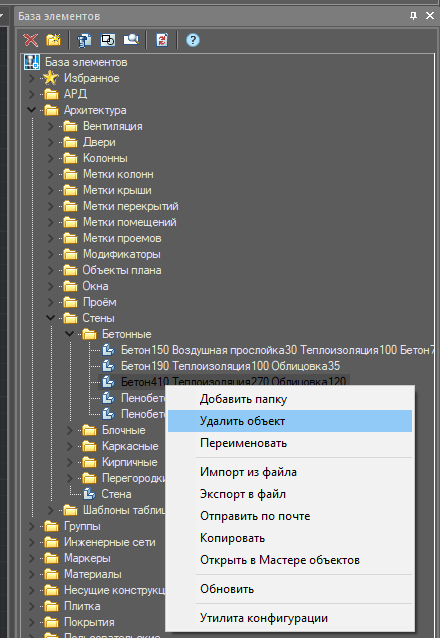Expand the АРД folder
440x638 pixels.
32,94
